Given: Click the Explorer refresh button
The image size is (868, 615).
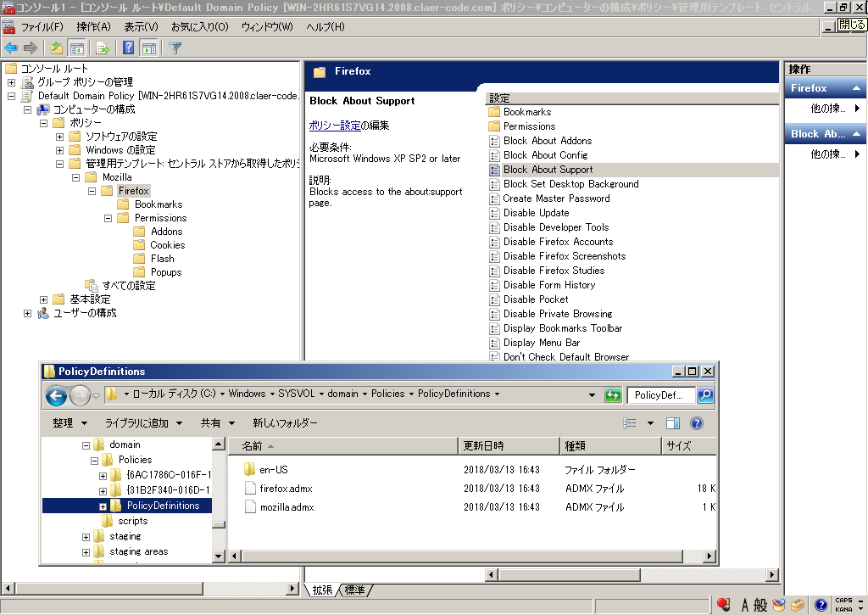Looking at the screenshot, I should tap(613, 395).
